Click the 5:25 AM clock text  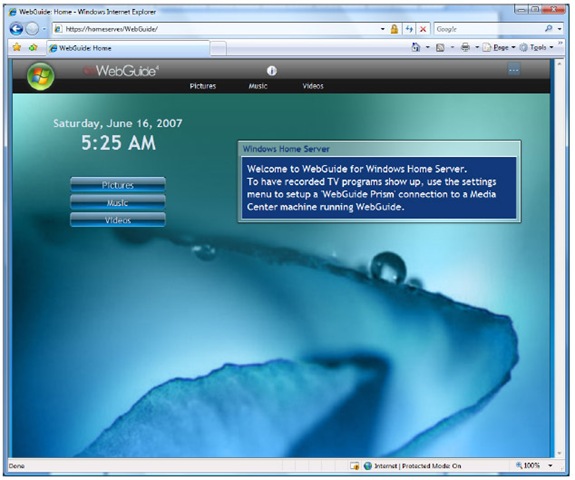tap(118, 143)
